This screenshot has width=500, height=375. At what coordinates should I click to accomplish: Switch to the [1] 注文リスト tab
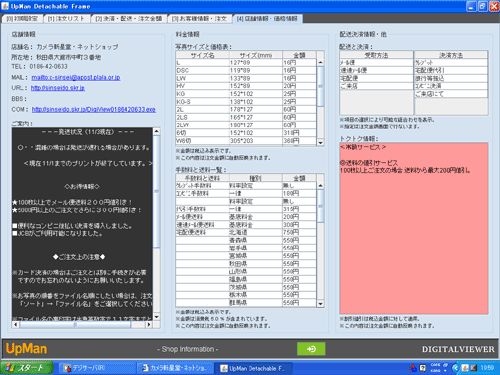click(x=66, y=19)
